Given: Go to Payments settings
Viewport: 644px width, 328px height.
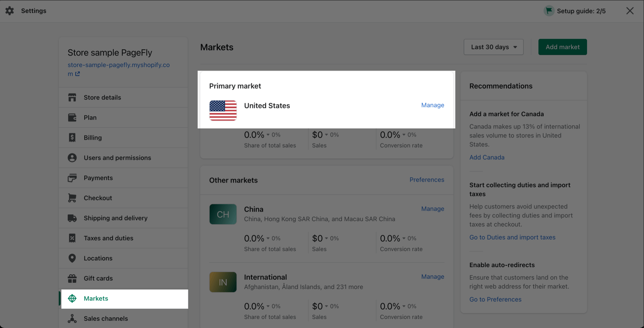Looking at the screenshot, I should pyautogui.click(x=123, y=178).
